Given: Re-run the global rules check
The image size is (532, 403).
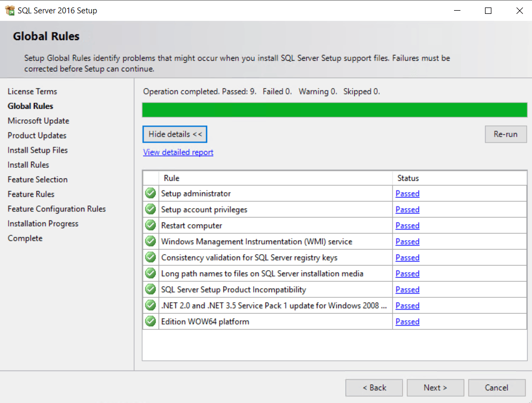Looking at the screenshot, I should pos(505,134).
